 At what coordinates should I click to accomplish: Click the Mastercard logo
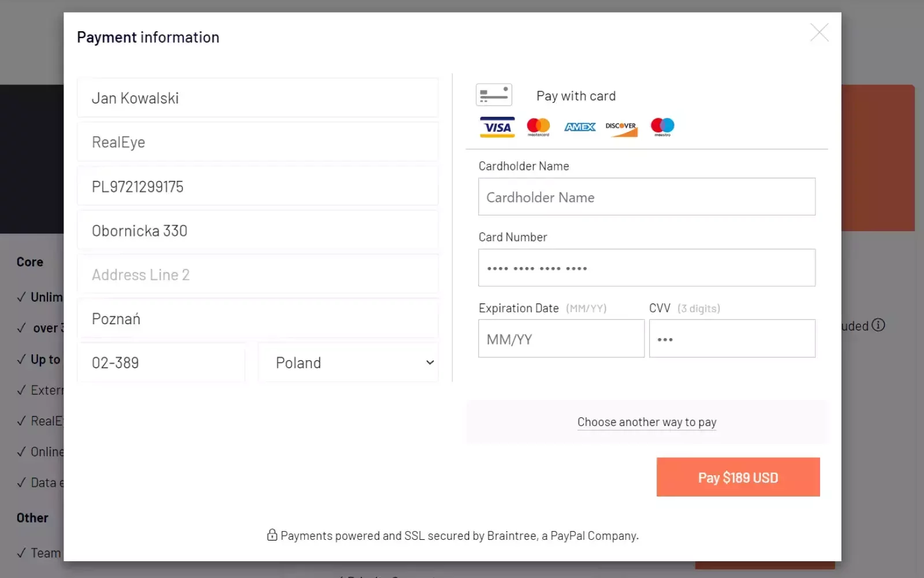click(x=538, y=127)
